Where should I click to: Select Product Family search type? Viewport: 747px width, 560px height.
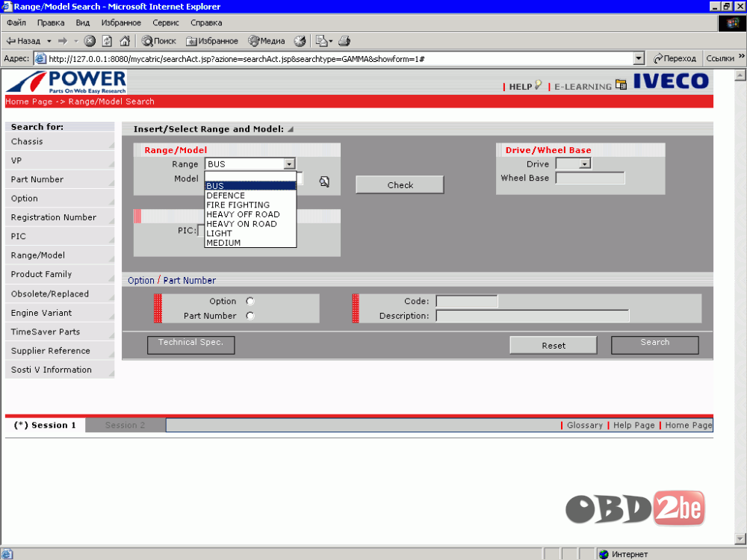click(60, 274)
